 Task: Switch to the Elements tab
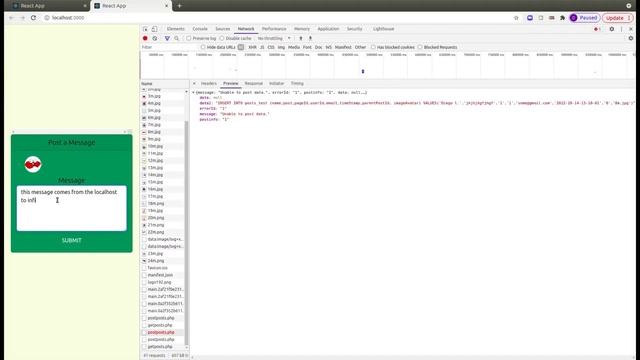pyautogui.click(x=176, y=29)
